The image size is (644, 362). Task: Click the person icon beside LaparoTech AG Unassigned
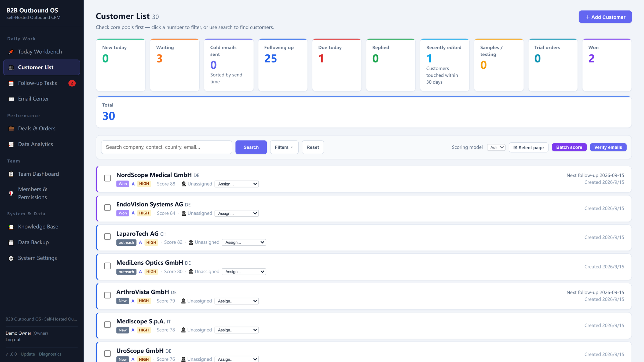(191, 242)
